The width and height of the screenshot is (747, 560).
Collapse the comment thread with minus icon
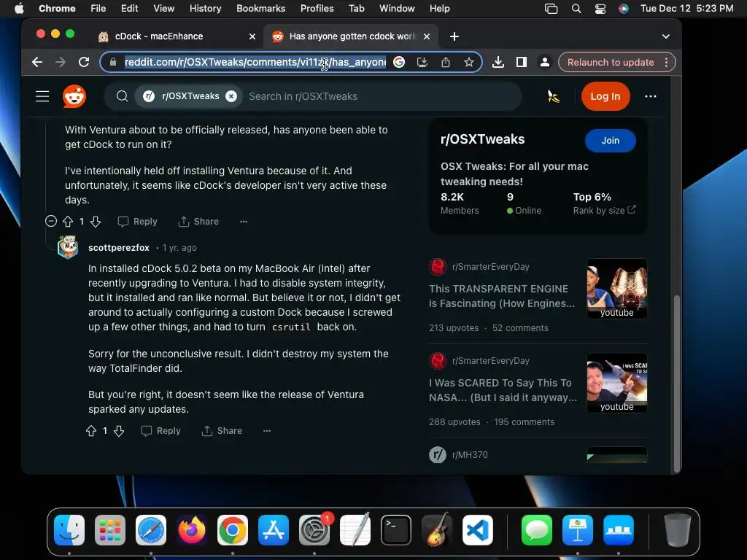51,221
